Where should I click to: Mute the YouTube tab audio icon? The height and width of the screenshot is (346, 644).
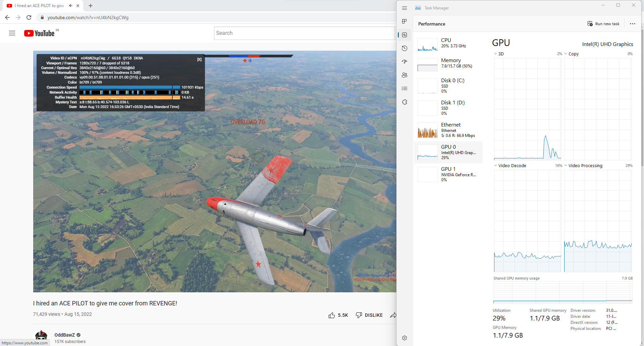click(x=71, y=6)
